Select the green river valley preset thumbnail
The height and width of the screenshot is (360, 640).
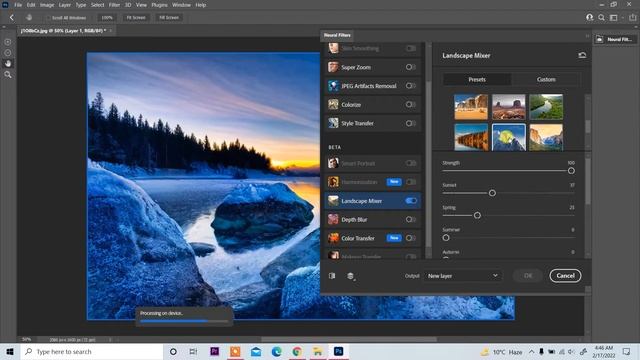[546, 107]
